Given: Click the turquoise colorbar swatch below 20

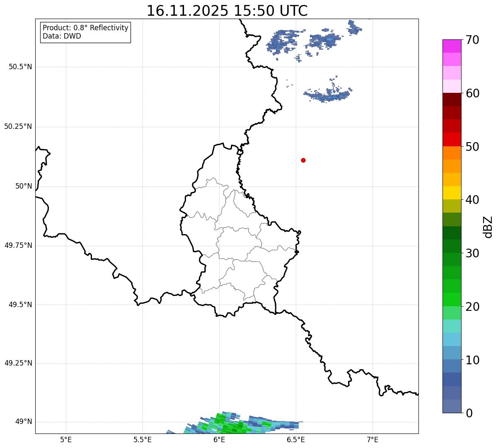Looking at the screenshot, I should [x=452, y=326].
